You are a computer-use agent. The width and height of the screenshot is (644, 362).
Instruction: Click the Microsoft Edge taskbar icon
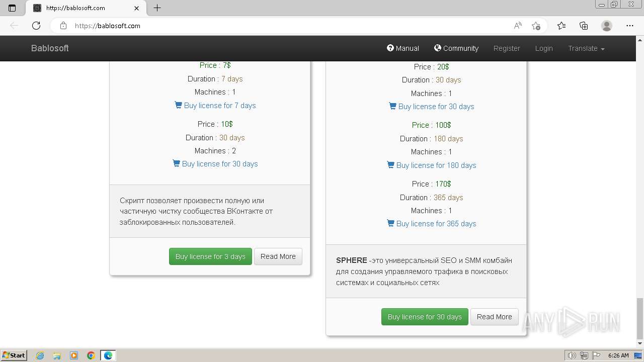[x=108, y=355]
